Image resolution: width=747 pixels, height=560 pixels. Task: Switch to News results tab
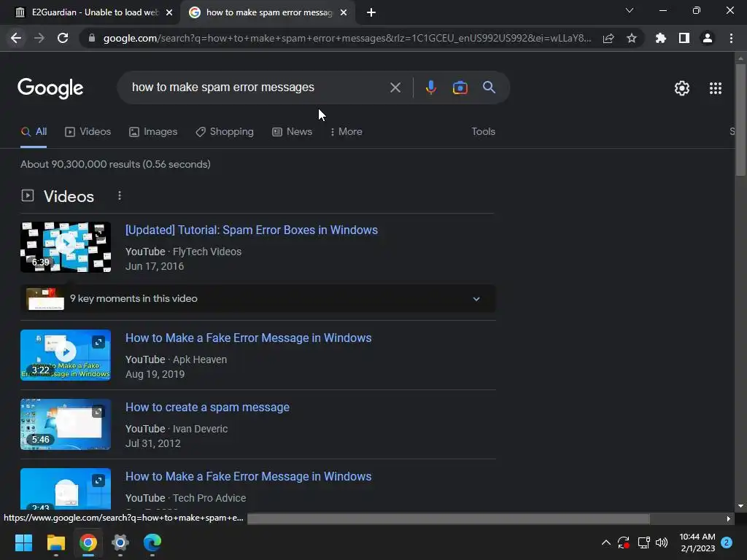pos(292,132)
